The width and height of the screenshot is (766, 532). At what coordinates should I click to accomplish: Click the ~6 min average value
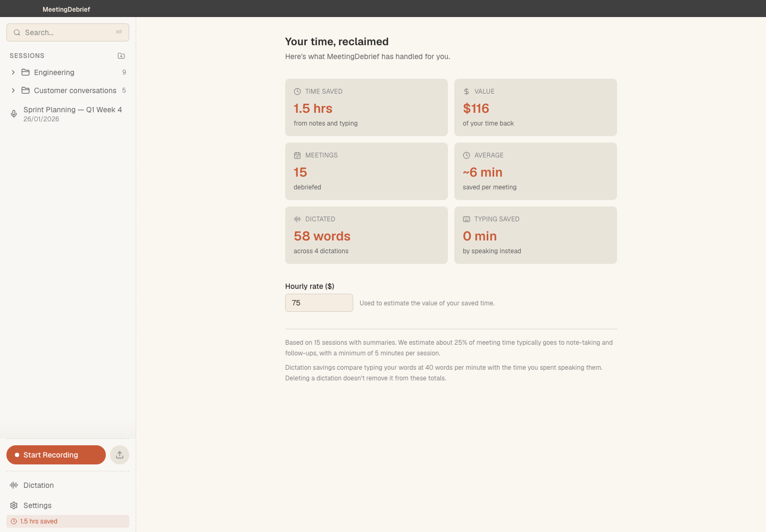tap(482, 172)
